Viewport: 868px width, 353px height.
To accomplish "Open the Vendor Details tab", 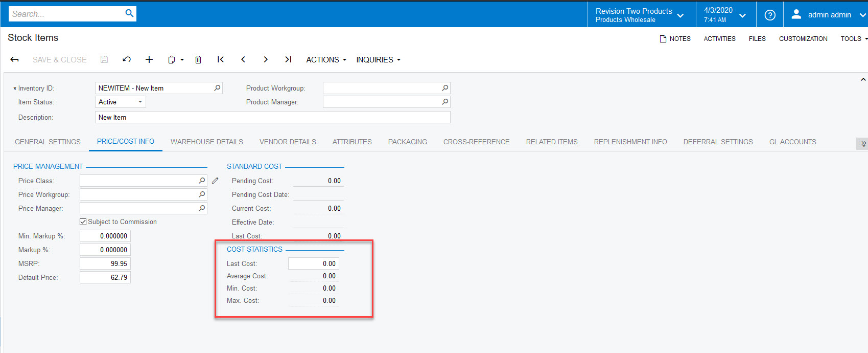I will [x=288, y=142].
